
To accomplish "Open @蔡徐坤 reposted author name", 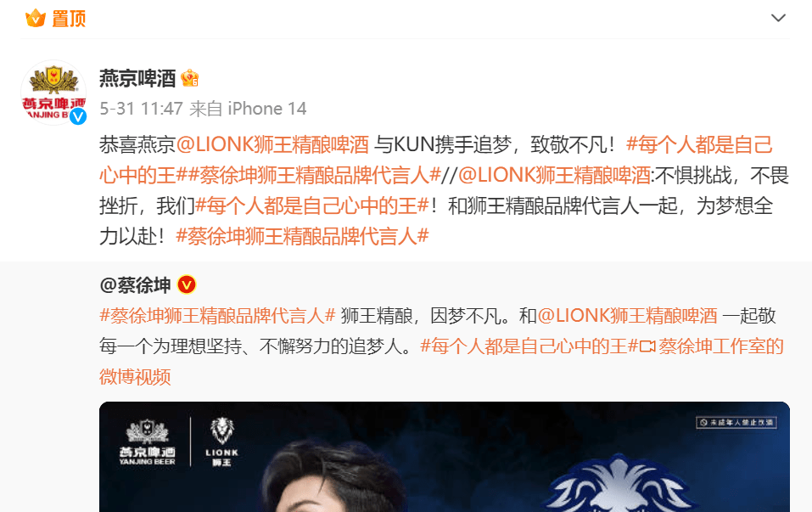I will coord(135,285).
